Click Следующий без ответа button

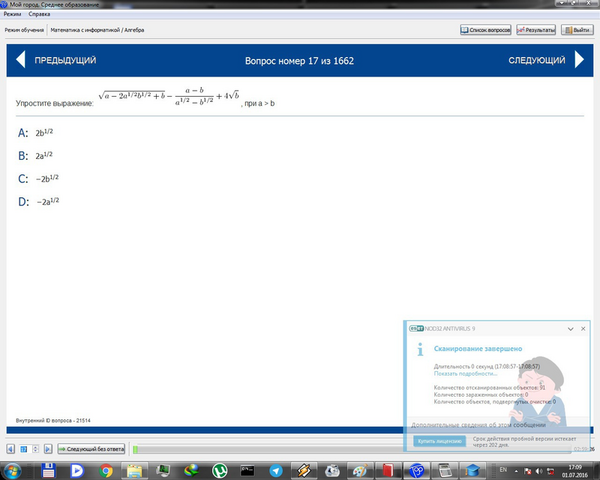point(91,449)
